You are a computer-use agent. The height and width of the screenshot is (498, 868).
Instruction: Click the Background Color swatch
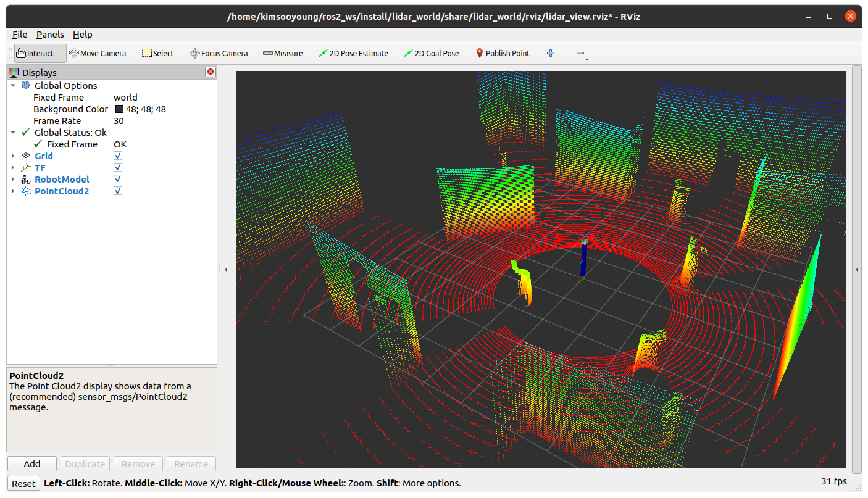coord(120,109)
